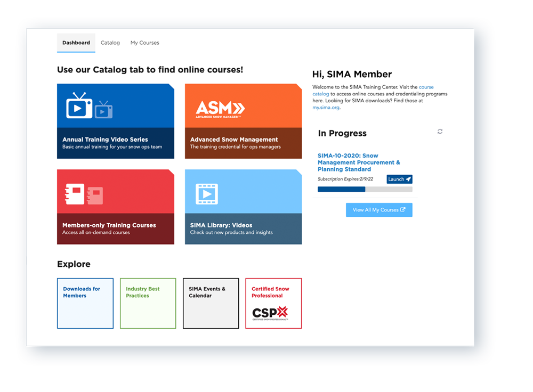Click the 'In Progress' heading
Viewport: 533px width, 392px height.
(342, 133)
